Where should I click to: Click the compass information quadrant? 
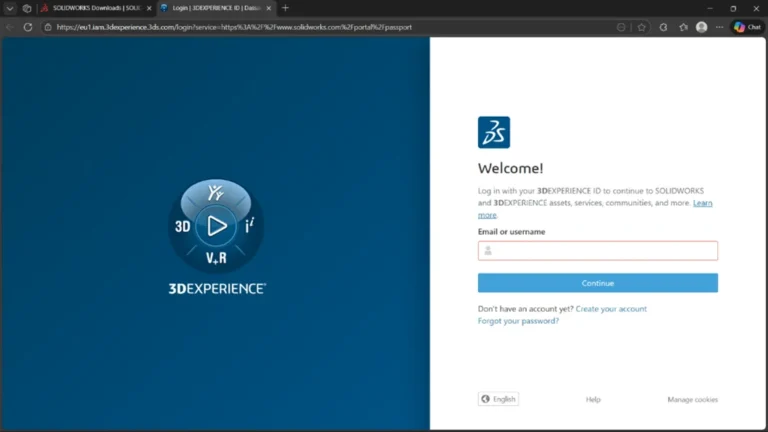[x=250, y=226]
